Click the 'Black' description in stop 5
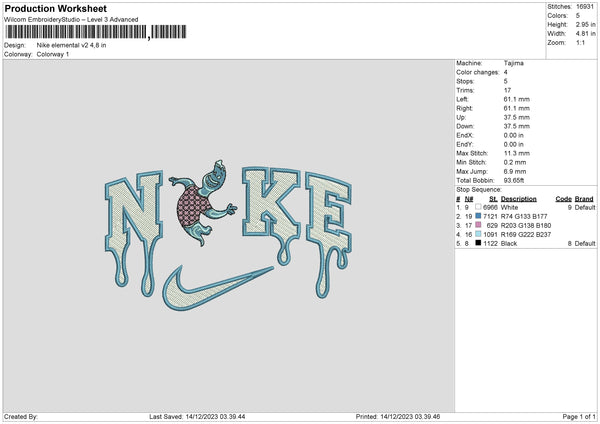Viewport: 600px width, 424px height. point(509,243)
